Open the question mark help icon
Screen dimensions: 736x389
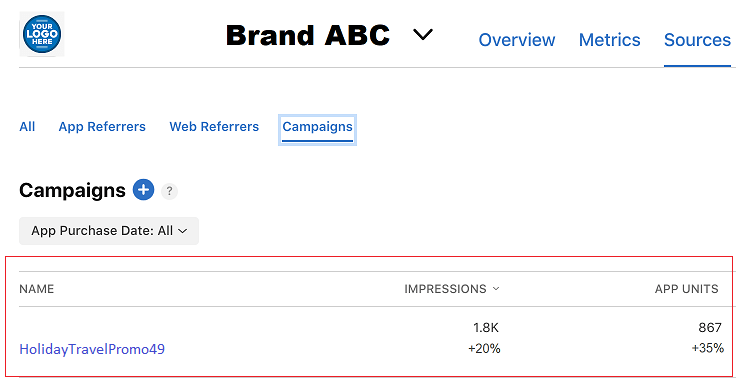click(x=169, y=191)
